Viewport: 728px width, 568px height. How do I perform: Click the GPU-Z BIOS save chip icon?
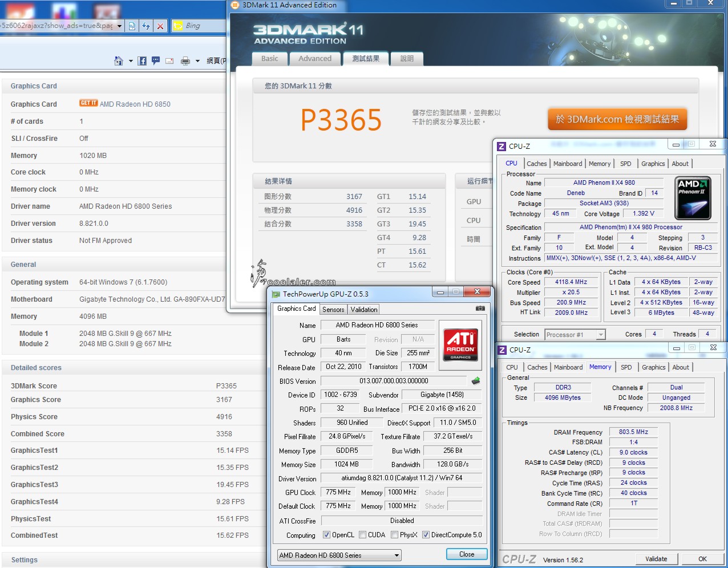point(476,380)
